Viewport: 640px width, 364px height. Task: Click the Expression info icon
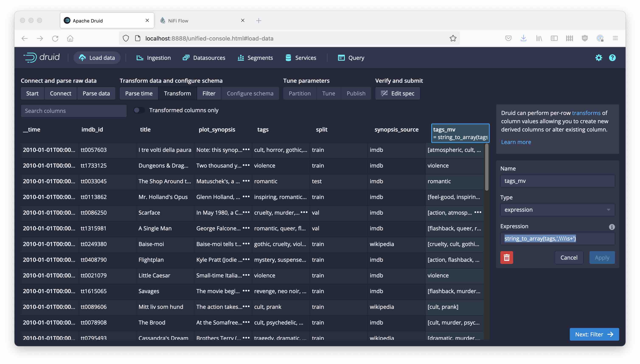point(612,227)
